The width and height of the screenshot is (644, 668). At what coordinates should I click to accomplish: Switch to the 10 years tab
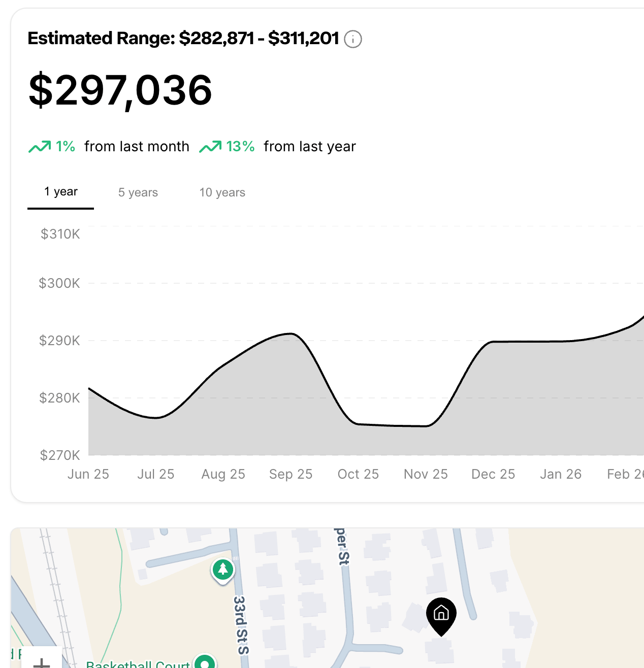pos(222,192)
